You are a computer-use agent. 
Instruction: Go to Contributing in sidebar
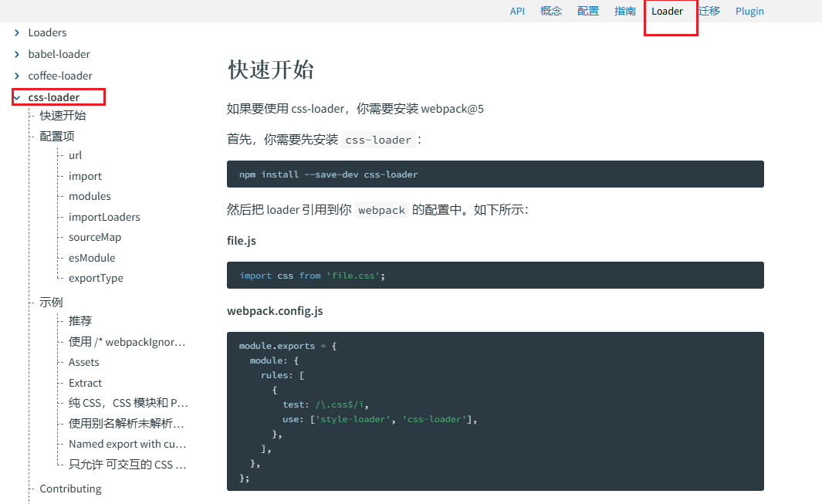[x=70, y=489]
